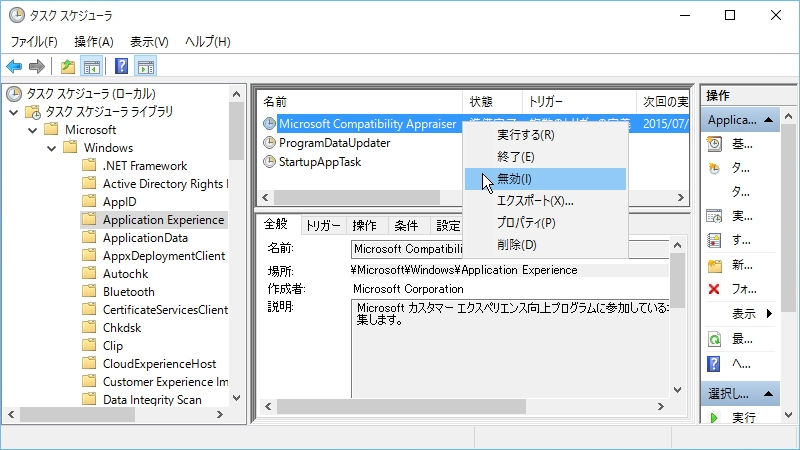The height and width of the screenshot is (450, 800).
Task: Click the Forward arrow toolbar icon
Action: pos(37,66)
